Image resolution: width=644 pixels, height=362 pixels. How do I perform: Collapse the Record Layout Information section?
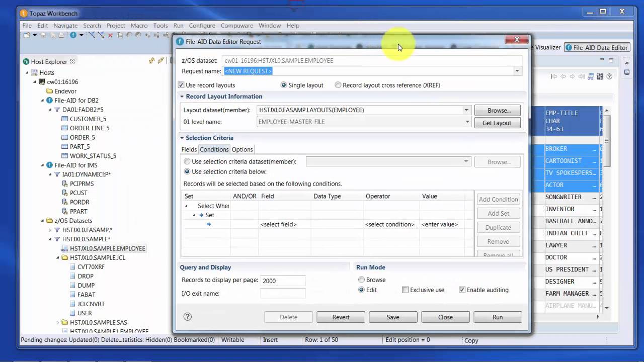coord(182,97)
